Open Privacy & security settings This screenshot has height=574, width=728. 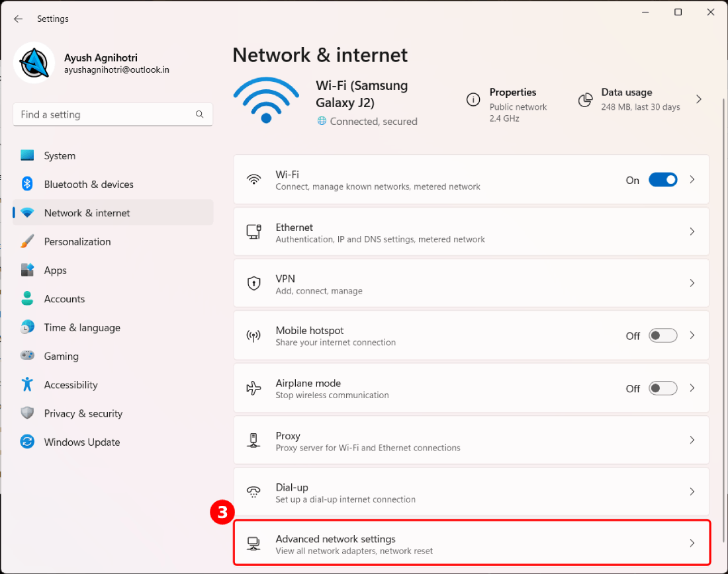[x=83, y=413]
